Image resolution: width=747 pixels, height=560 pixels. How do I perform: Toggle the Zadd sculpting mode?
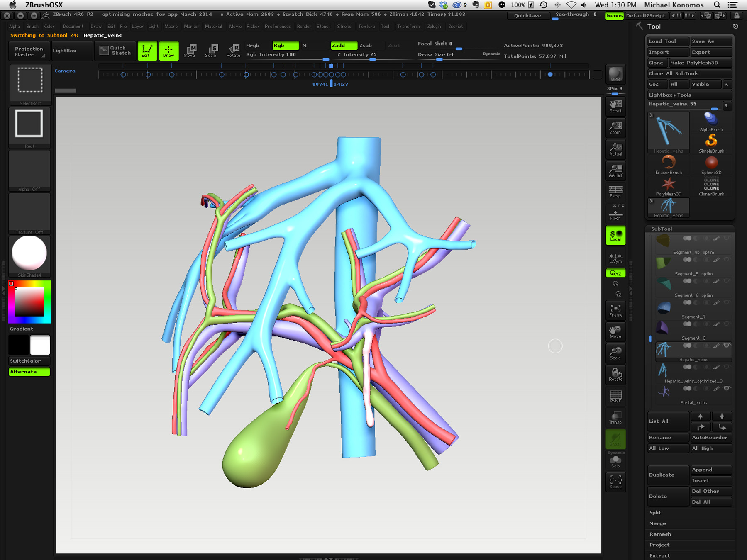click(x=344, y=46)
